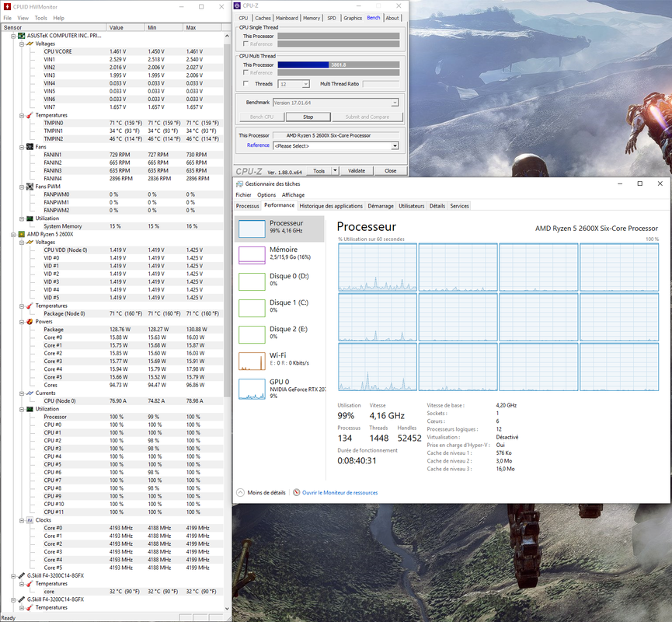Image resolution: width=672 pixels, height=622 pixels.
Task: Open the Reference Please Select dropdown
Action: [395, 146]
